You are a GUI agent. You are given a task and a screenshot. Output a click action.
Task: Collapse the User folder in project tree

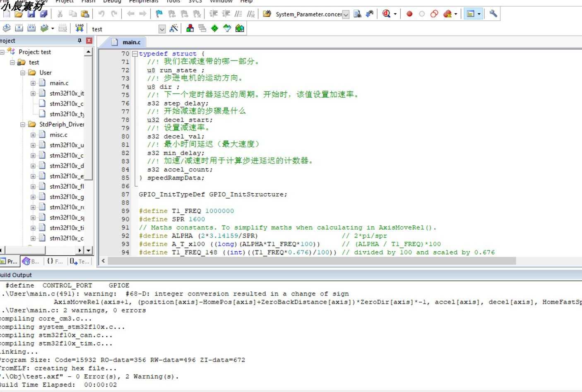click(23, 73)
